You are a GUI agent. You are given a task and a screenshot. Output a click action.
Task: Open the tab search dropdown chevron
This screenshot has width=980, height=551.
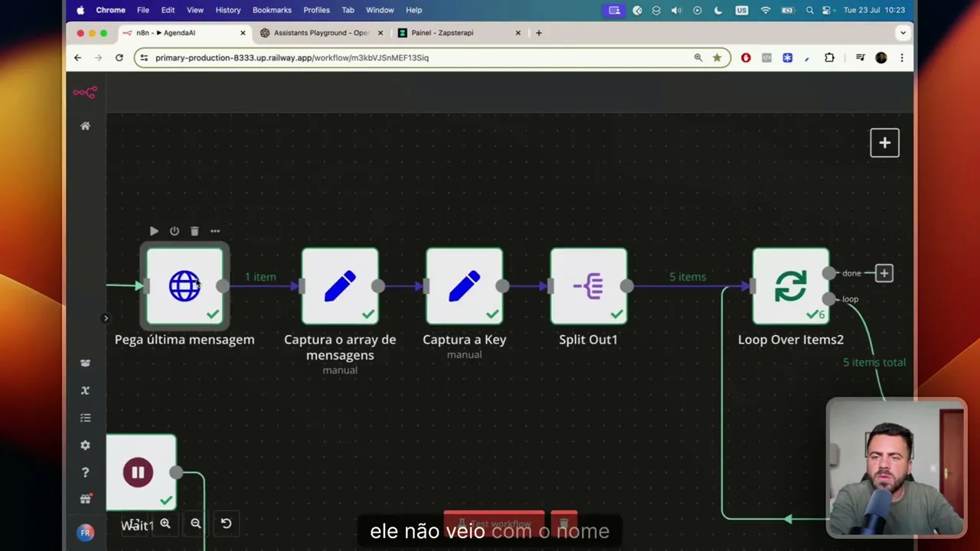coord(903,33)
